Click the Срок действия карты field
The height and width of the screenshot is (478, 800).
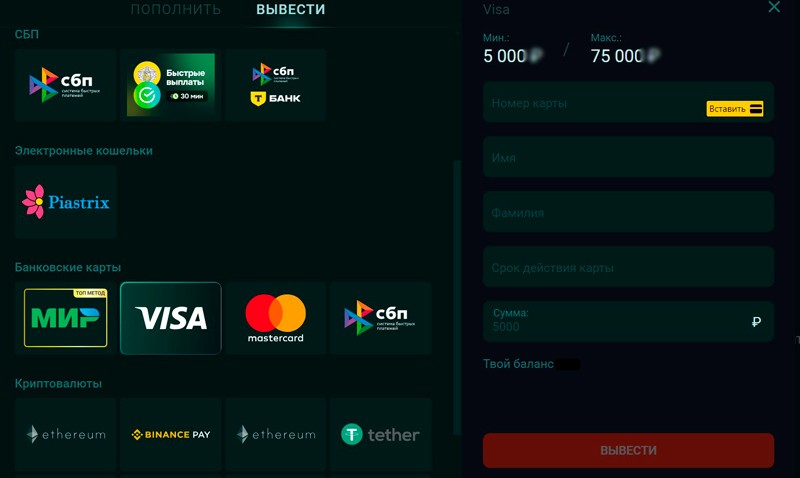click(629, 267)
